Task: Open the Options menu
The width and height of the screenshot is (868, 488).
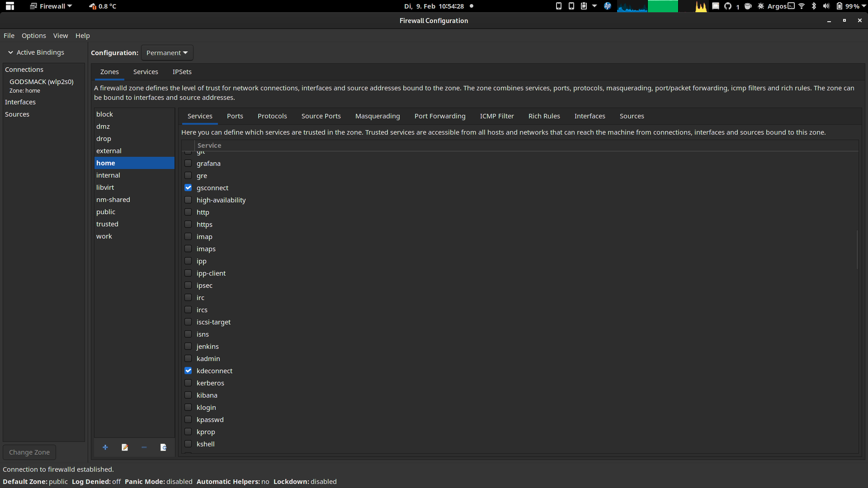Action: click(x=33, y=35)
